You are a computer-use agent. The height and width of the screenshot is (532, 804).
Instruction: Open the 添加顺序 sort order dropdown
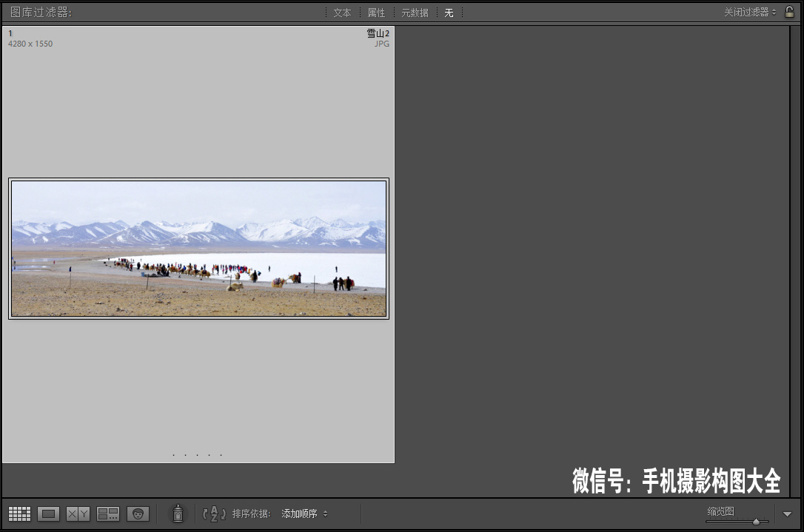click(304, 514)
